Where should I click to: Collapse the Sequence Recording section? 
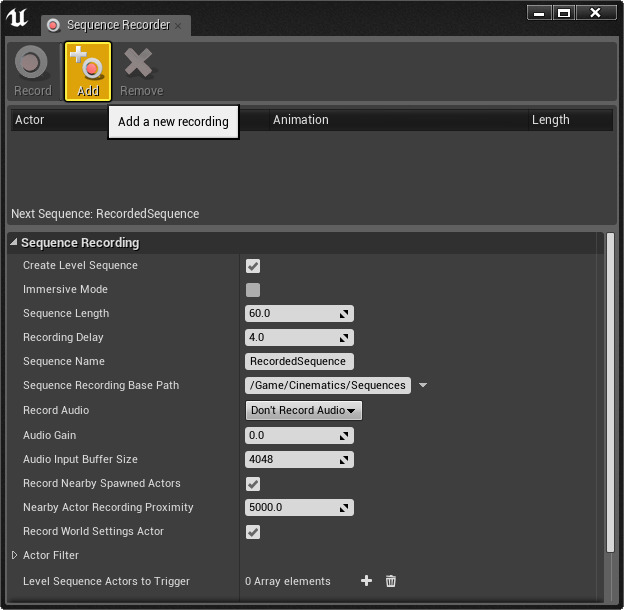[x=14, y=243]
